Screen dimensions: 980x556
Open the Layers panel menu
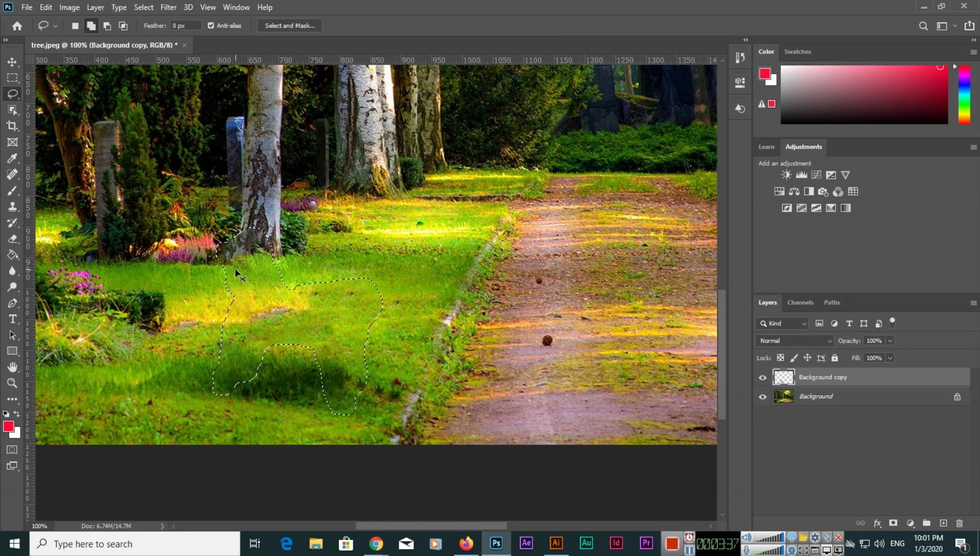point(973,303)
